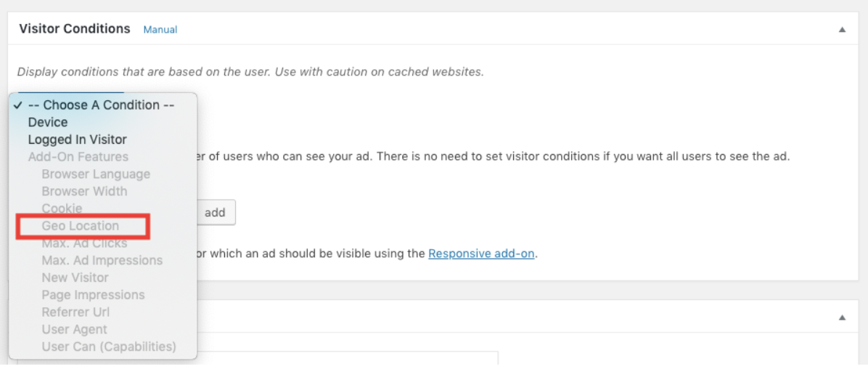
Task: Click the Visitor Conditions panel heading
Action: click(x=75, y=29)
